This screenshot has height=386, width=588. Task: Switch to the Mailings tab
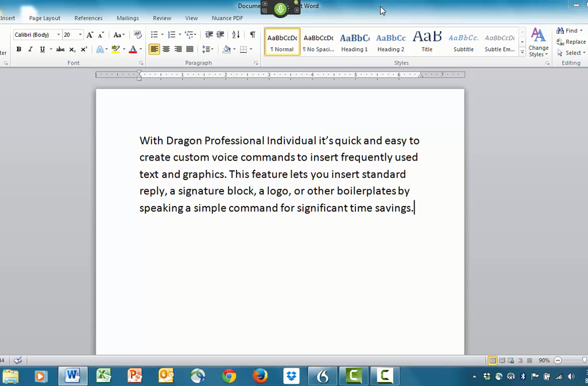127,18
